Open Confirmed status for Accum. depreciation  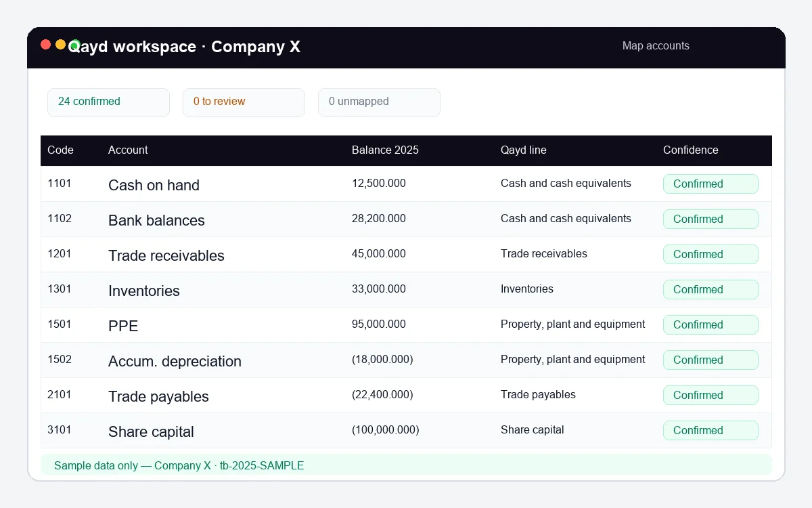coord(710,360)
